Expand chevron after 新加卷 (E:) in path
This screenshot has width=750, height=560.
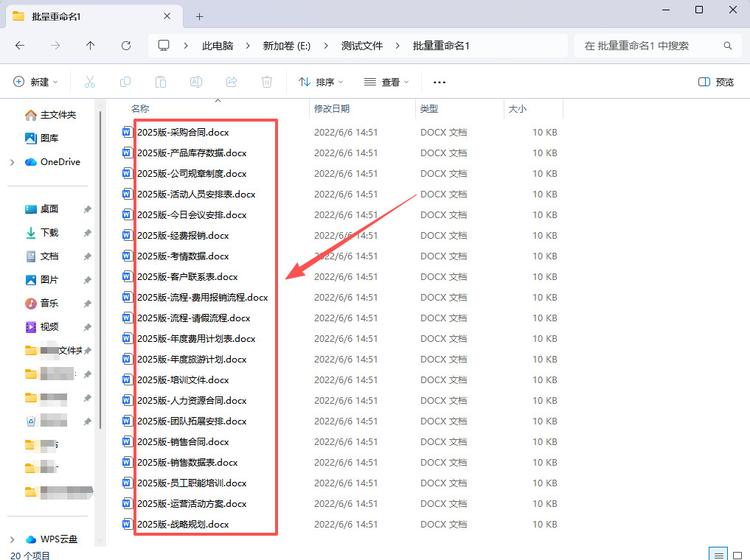326,46
